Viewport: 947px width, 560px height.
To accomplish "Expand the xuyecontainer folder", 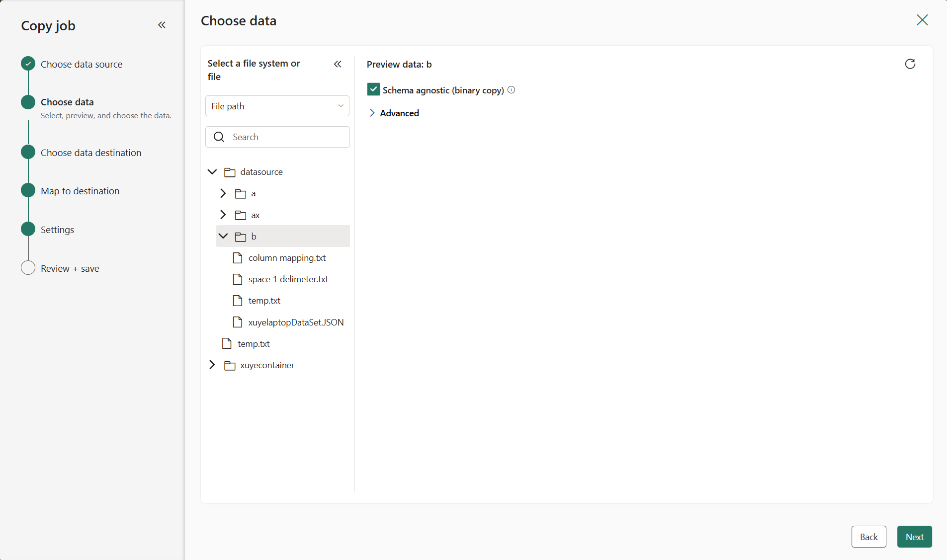I will 212,365.
